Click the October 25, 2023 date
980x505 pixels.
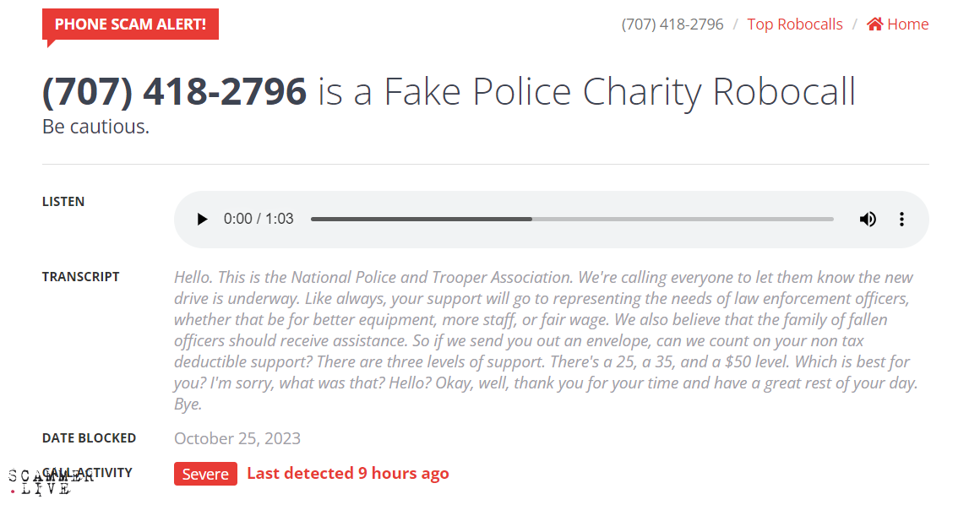coord(237,438)
